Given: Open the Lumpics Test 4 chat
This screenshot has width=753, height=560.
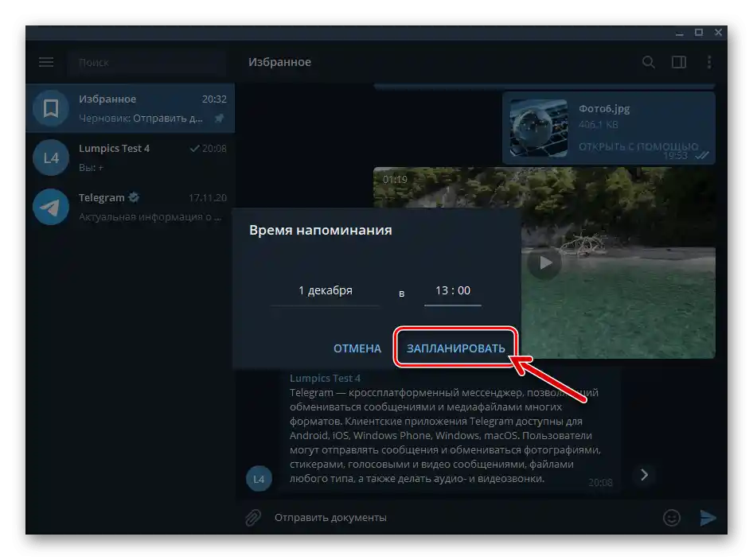Looking at the screenshot, I should coord(130,157).
